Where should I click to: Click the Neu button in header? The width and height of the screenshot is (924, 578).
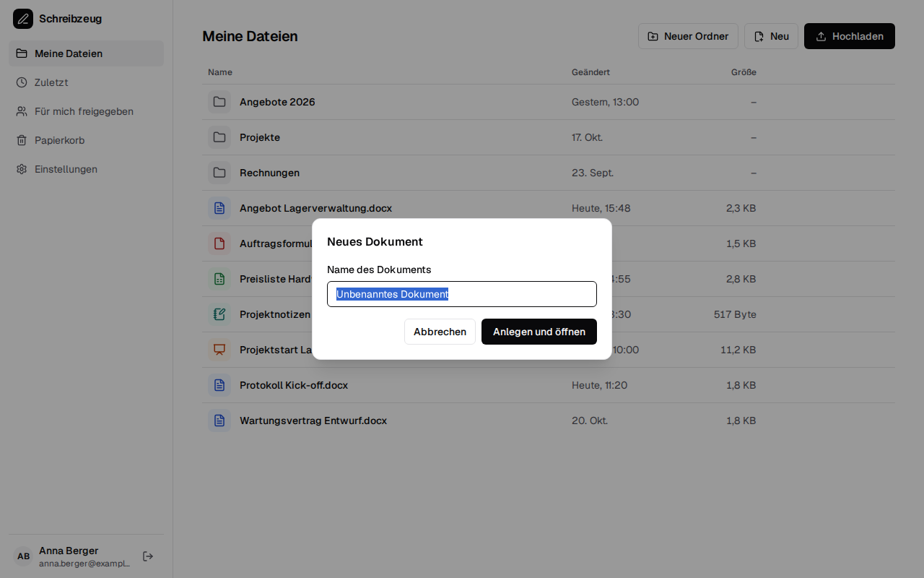pos(771,36)
